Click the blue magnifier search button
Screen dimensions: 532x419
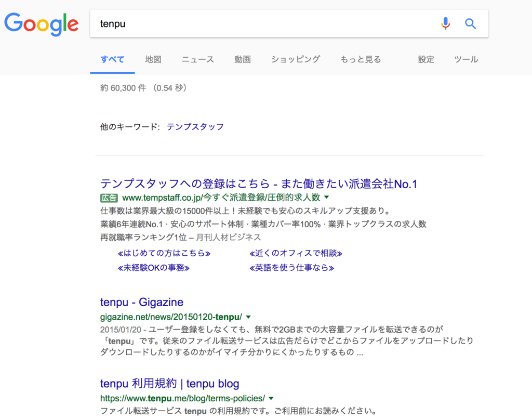(470, 24)
